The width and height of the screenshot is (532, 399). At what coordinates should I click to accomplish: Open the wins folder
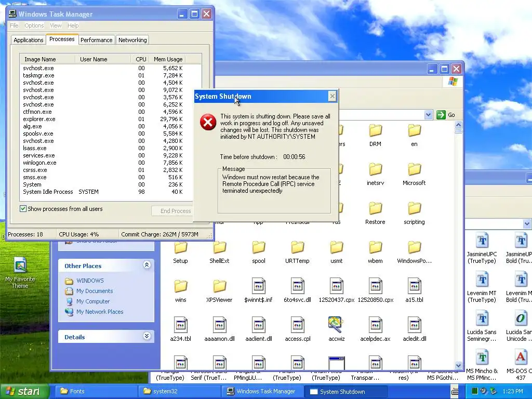pyautogui.click(x=180, y=291)
